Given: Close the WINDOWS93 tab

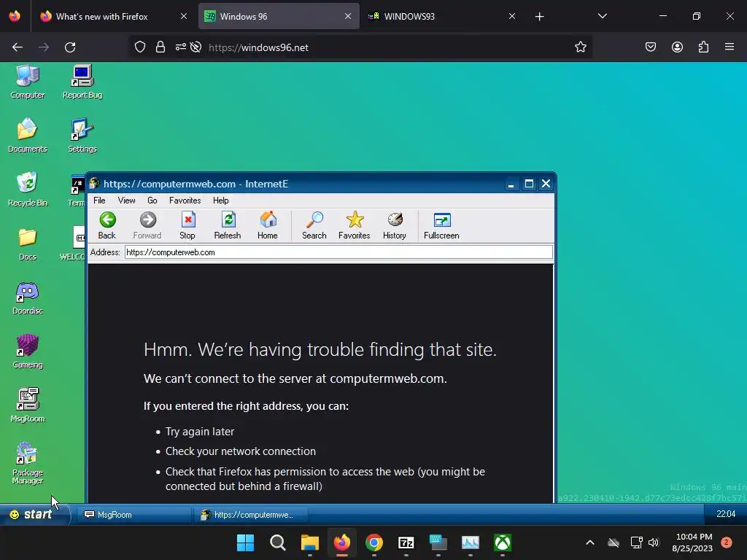Looking at the screenshot, I should coord(511,16).
